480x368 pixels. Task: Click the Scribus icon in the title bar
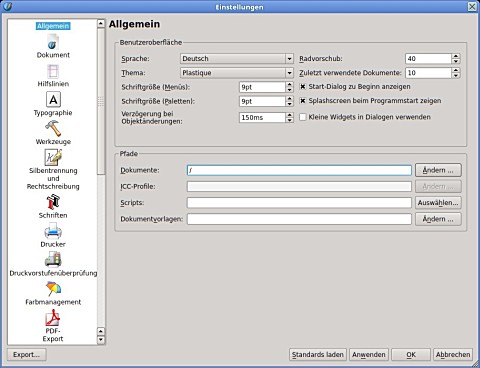7,6
